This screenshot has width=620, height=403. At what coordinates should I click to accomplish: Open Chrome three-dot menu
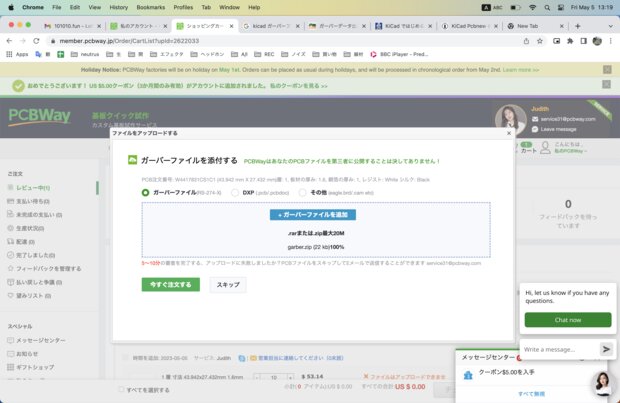(611, 41)
